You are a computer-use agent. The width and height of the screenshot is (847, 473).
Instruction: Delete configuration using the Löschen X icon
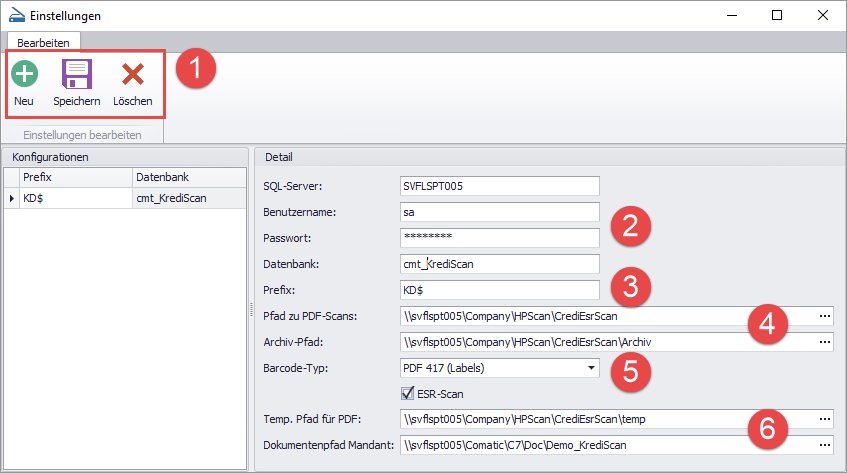[132, 75]
